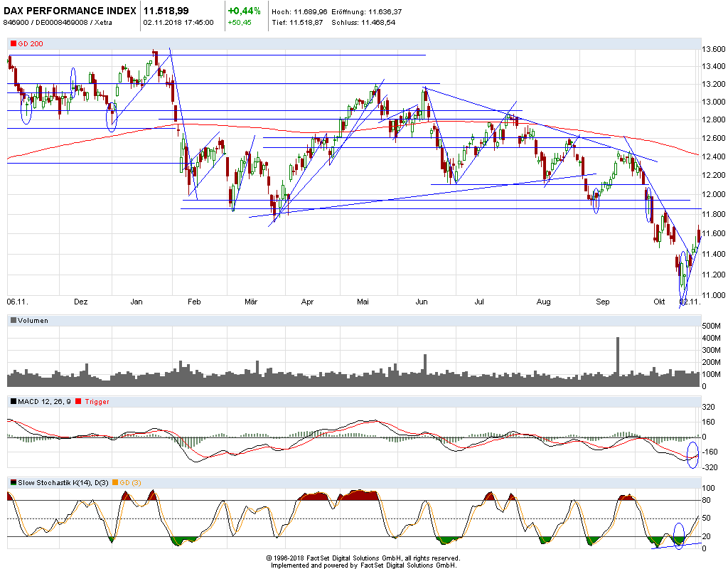Click the Feb month label
Image resolution: width=728 pixels, height=569 pixels.
click(194, 302)
